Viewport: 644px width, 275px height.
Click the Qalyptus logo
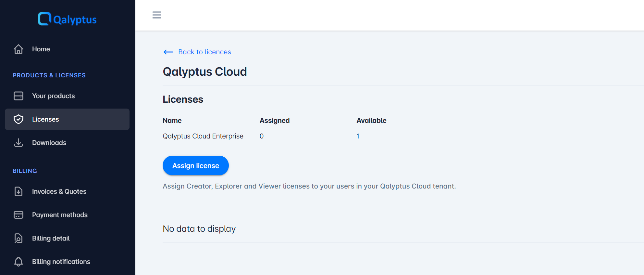click(x=67, y=19)
